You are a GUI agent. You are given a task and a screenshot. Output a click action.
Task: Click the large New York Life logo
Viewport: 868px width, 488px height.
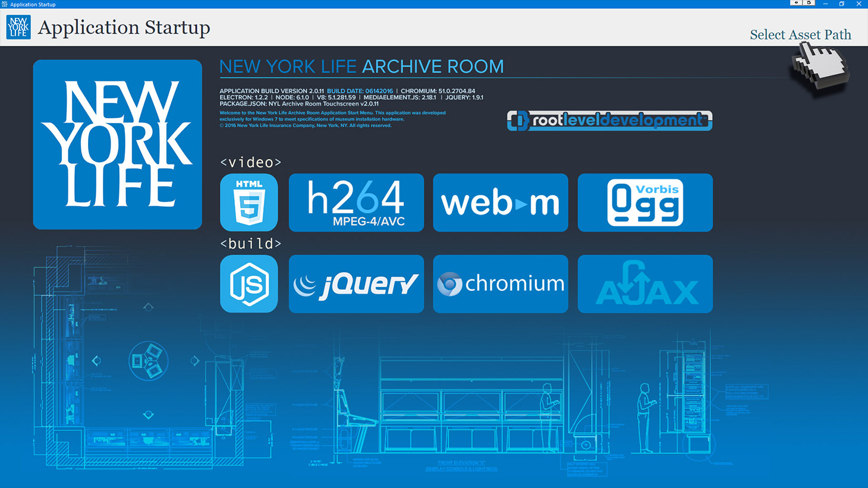[118, 144]
